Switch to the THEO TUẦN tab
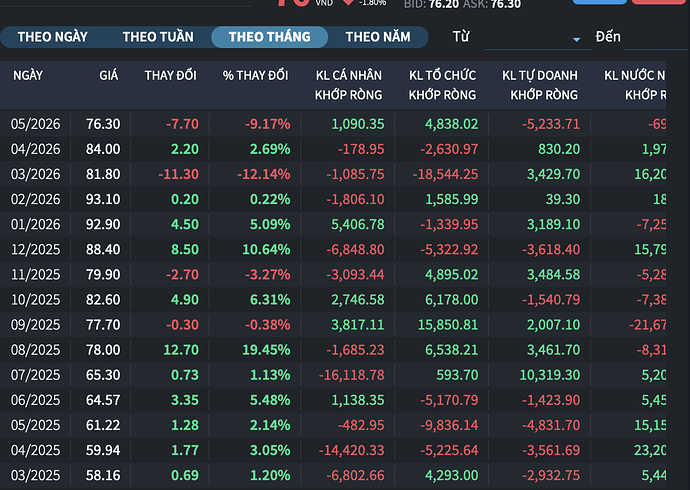 pyautogui.click(x=158, y=37)
